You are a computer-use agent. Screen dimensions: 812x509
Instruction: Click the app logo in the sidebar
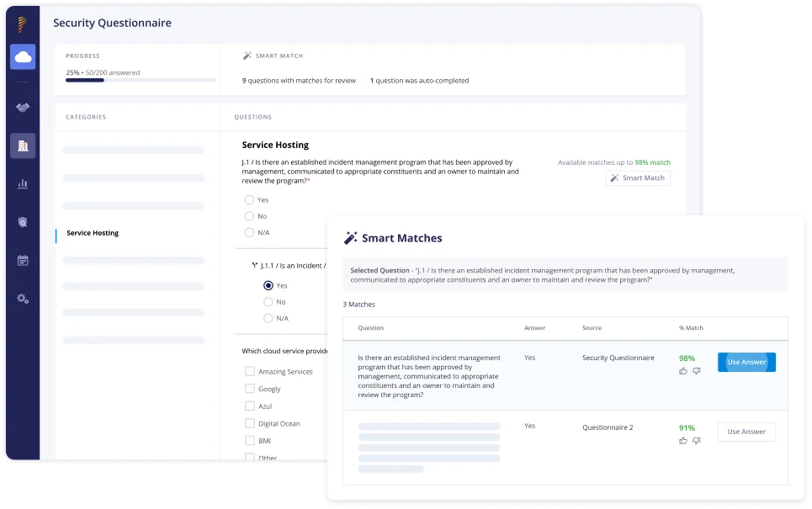22,24
